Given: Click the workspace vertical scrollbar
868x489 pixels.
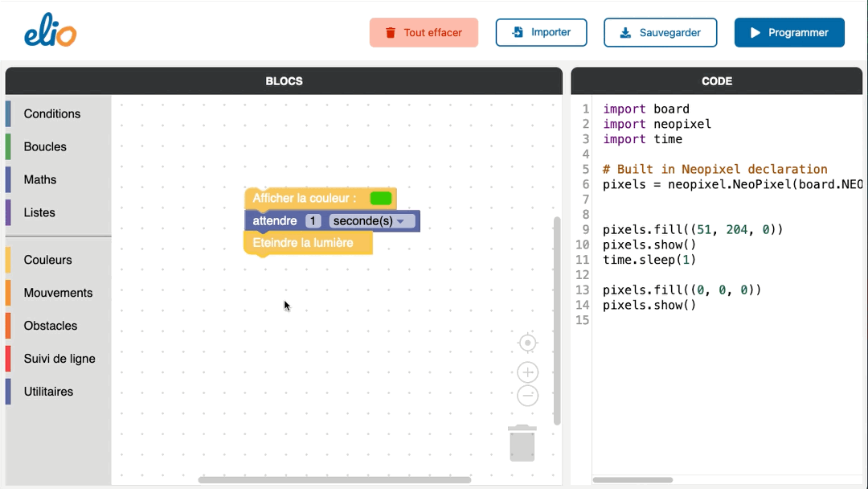Looking at the screenshot, I should 556,322.
